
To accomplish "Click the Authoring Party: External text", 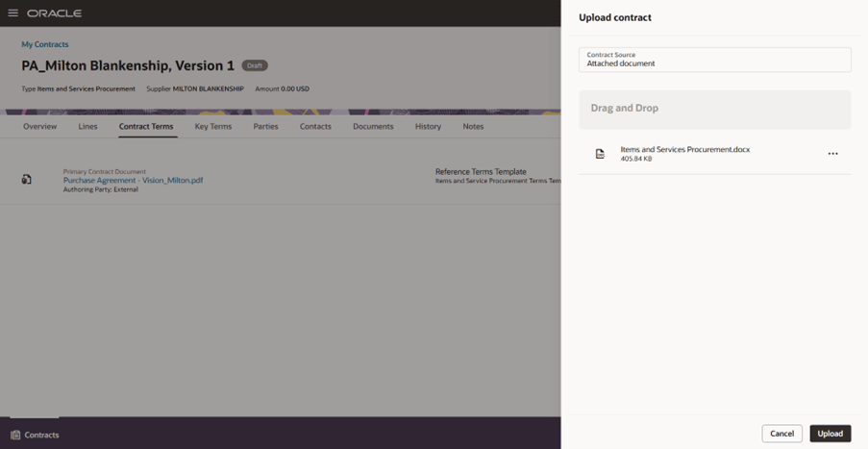I will [x=100, y=189].
